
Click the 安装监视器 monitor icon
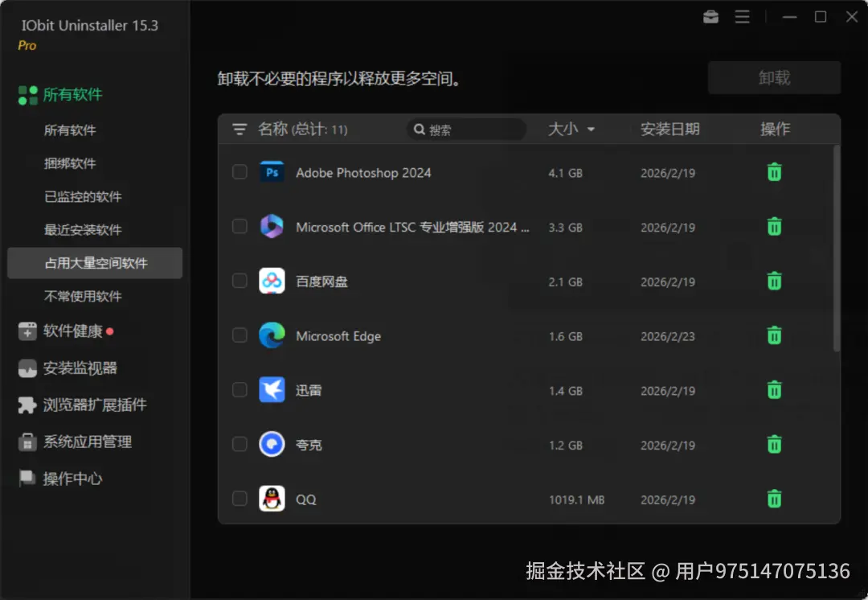[x=27, y=368]
